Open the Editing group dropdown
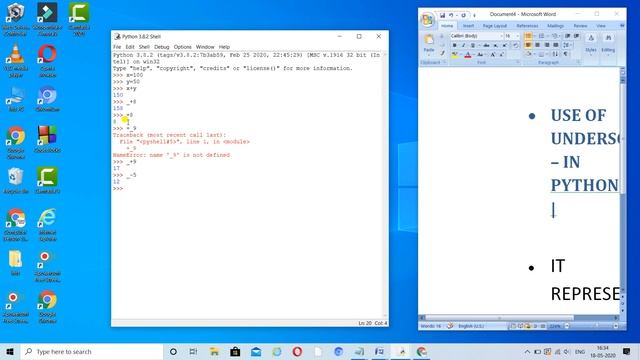640x360 pixels. [x=608, y=43]
